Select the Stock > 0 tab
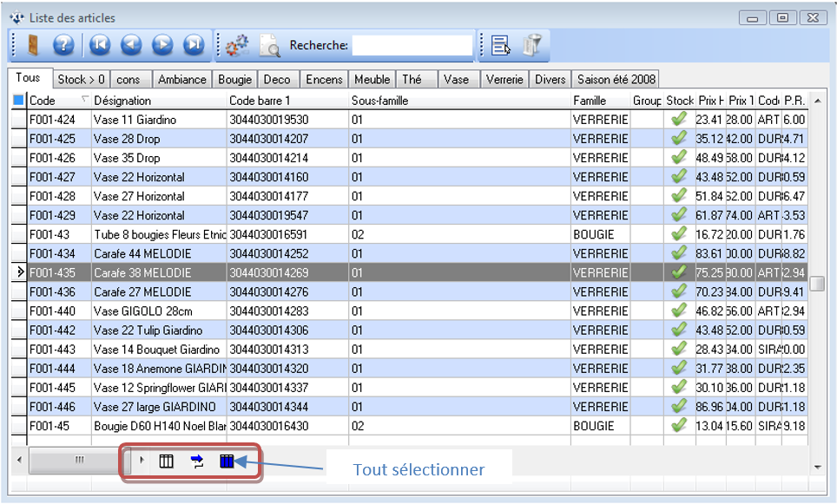Screen dimensions: 837x504 point(82,80)
